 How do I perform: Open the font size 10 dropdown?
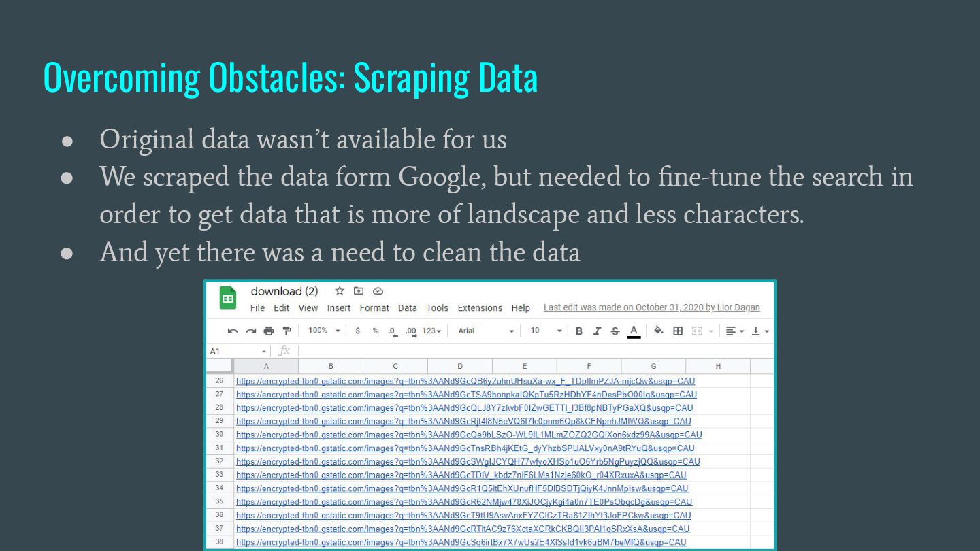(x=546, y=331)
